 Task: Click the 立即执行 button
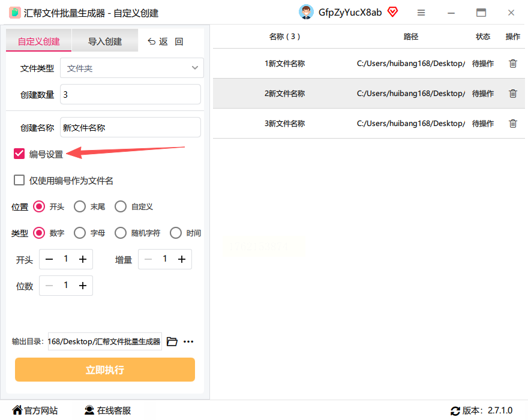105,370
